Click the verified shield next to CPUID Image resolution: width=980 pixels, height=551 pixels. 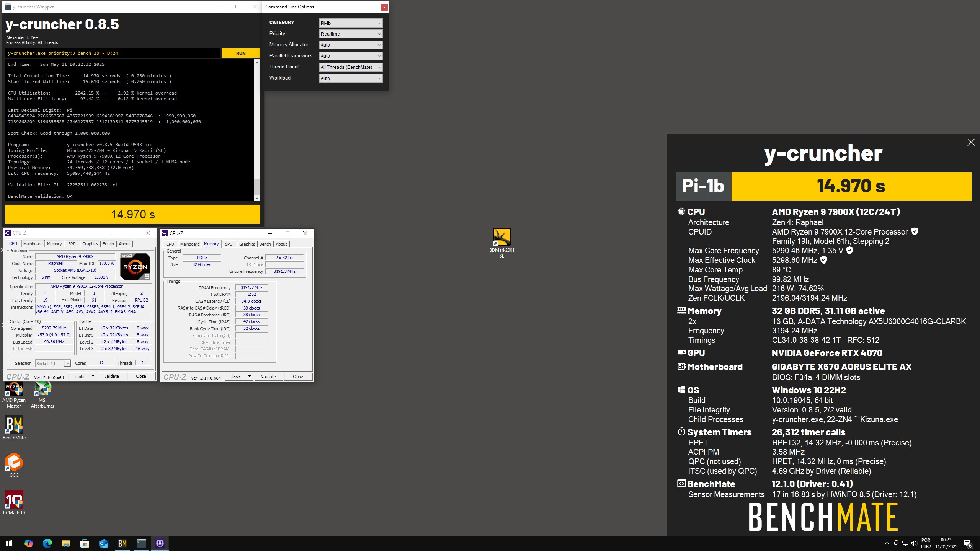(x=915, y=231)
